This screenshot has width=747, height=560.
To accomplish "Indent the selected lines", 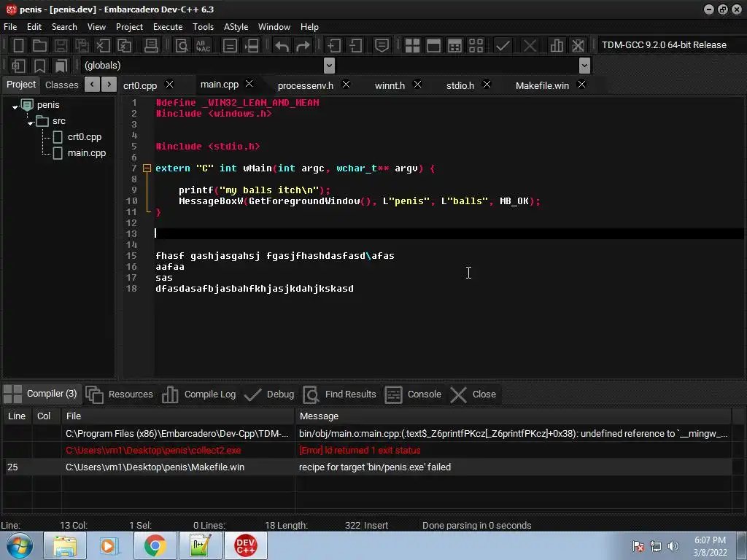I will 334,46.
